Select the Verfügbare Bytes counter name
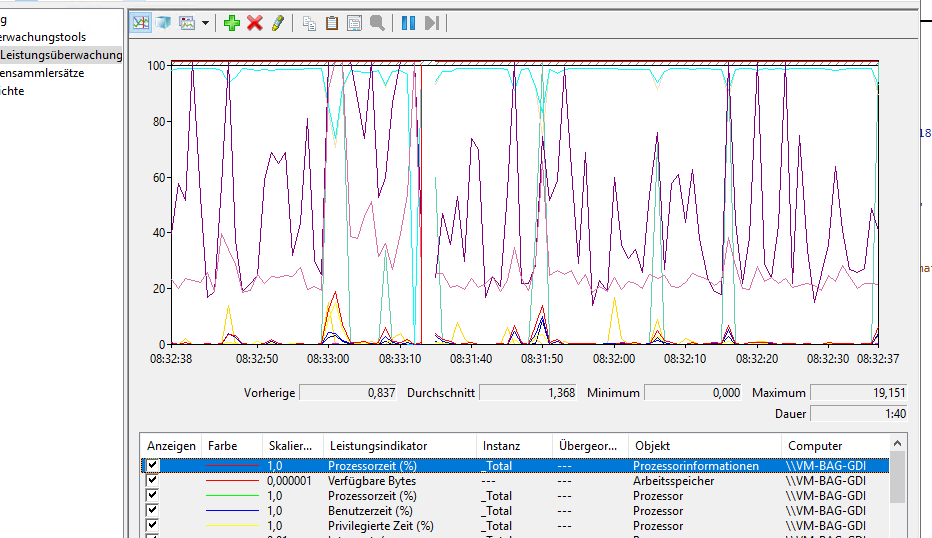The height and width of the screenshot is (538, 932). click(371, 480)
